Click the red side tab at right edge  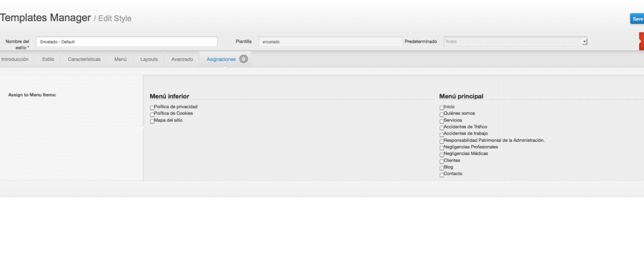point(642,41)
